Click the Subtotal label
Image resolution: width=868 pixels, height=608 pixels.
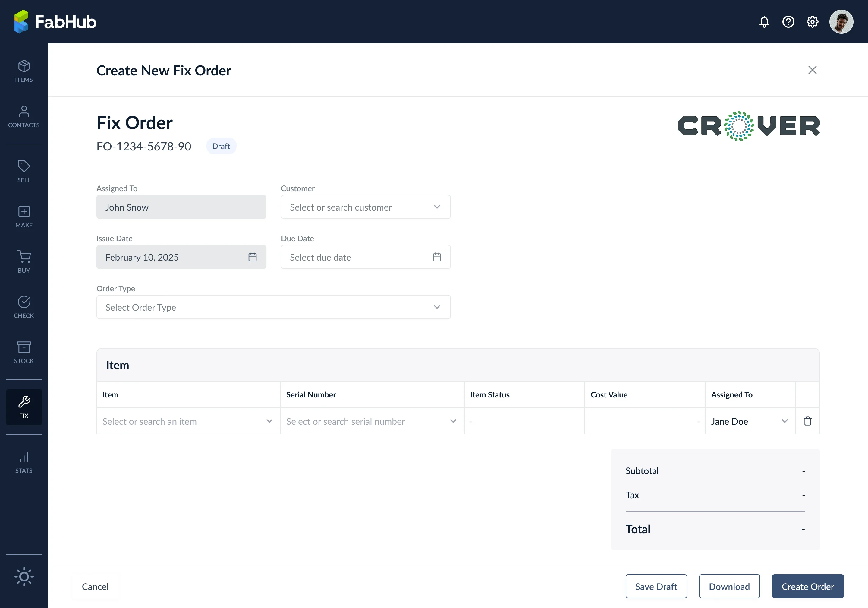(x=642, y=471)
